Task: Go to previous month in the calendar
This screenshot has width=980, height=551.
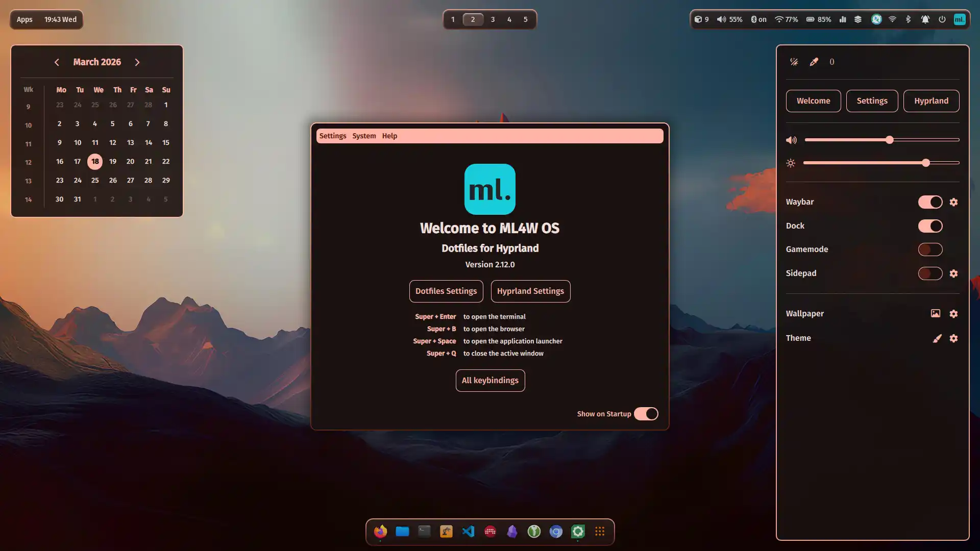Action: coord(57,62)
